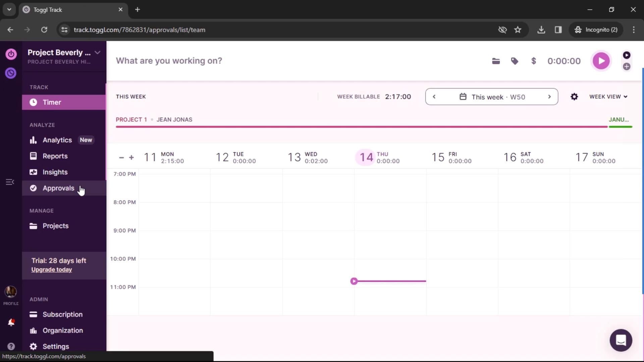
Task: Open Projects management section
Action: tap(55, 226)
